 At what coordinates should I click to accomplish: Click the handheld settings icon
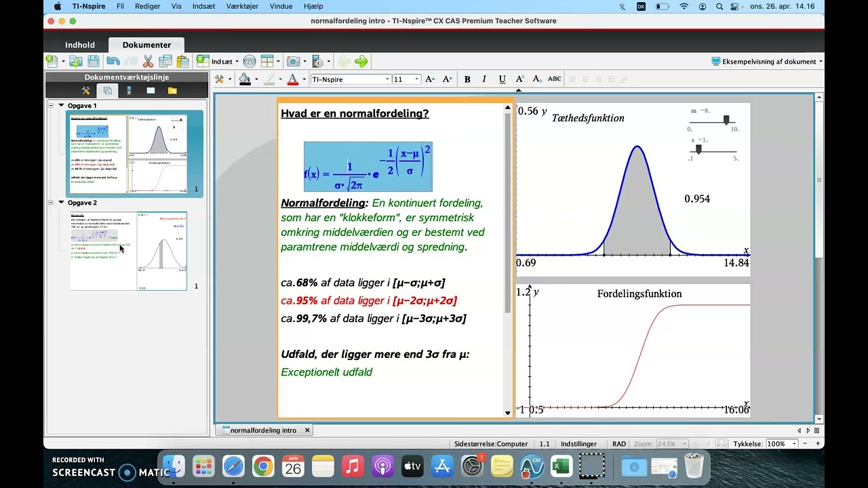[318, 62]
